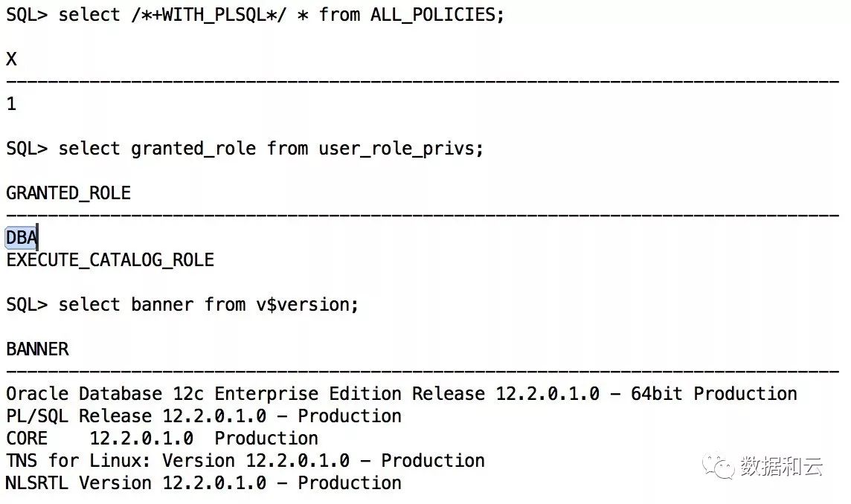Click the result value 1 under X
Screen dimensions: 851x504
(x=11, y=104)
